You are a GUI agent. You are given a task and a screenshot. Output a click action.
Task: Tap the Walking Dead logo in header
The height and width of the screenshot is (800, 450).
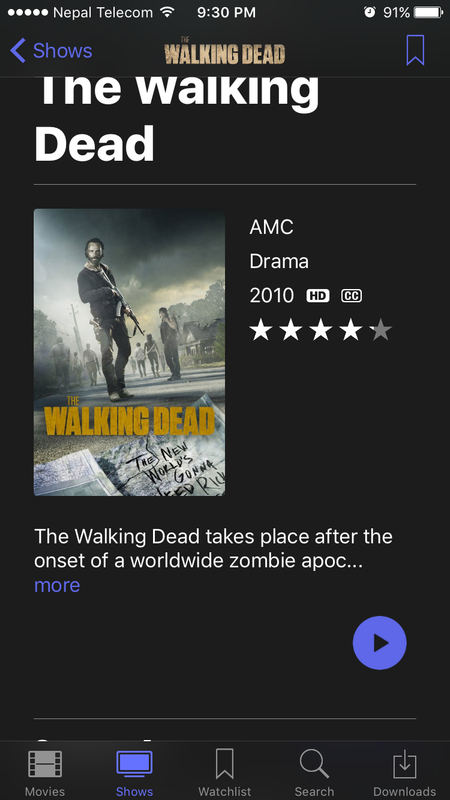224,51
